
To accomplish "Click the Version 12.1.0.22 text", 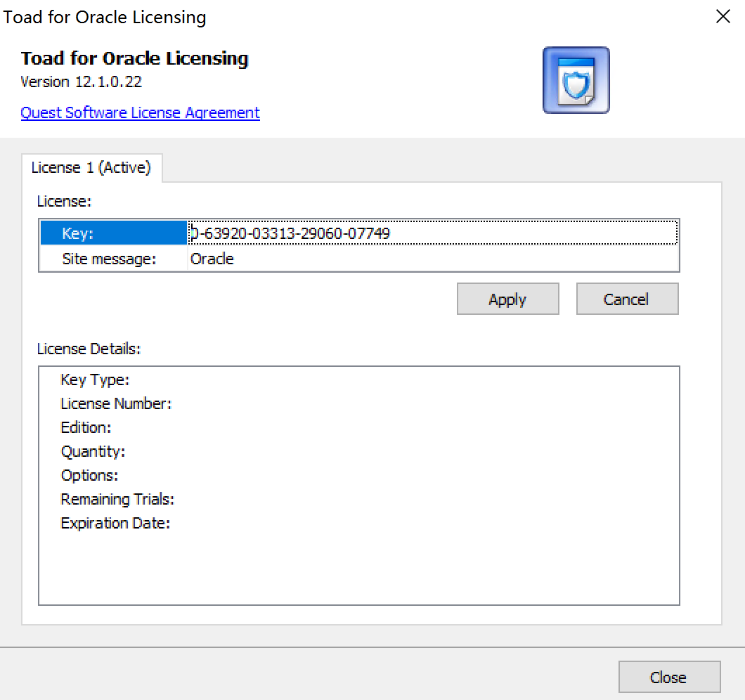I will [81, 82].
